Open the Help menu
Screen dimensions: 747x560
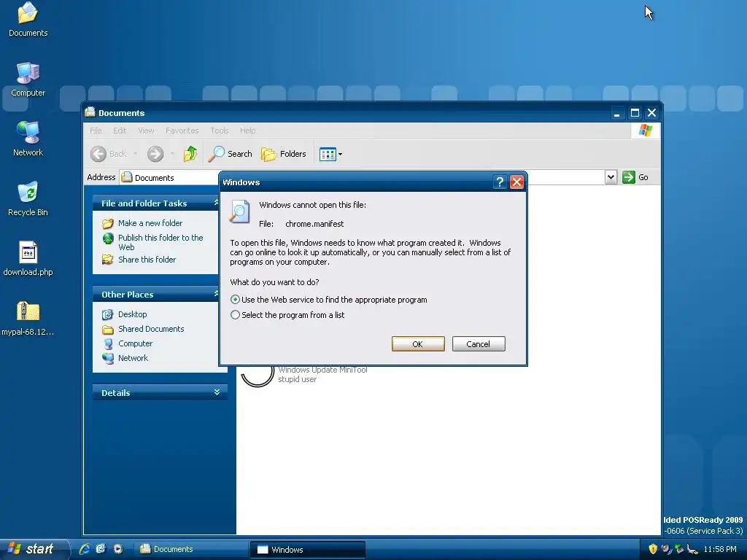tap(248, 131)
